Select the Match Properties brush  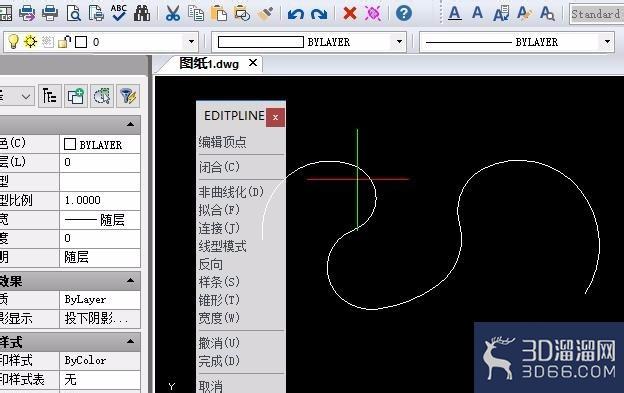pos(265,13)
